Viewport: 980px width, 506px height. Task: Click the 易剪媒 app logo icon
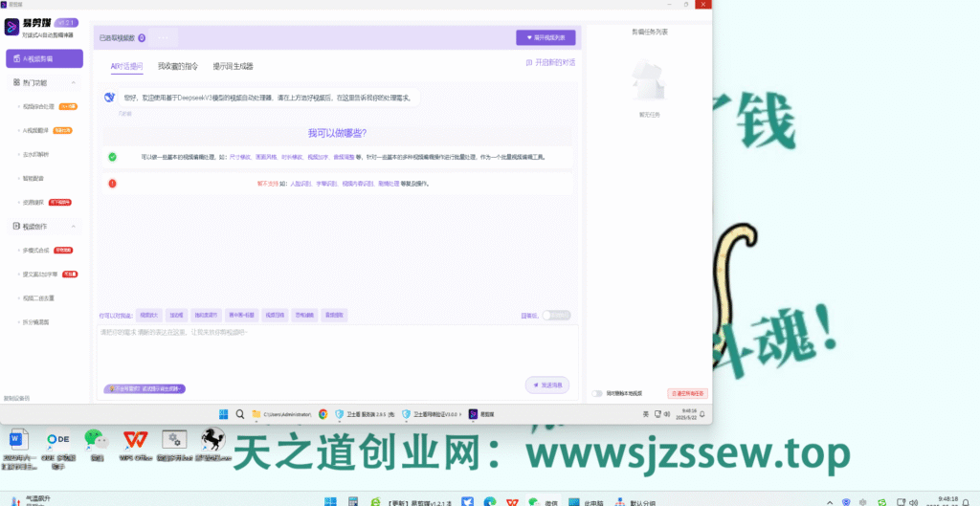click(13, 26)
